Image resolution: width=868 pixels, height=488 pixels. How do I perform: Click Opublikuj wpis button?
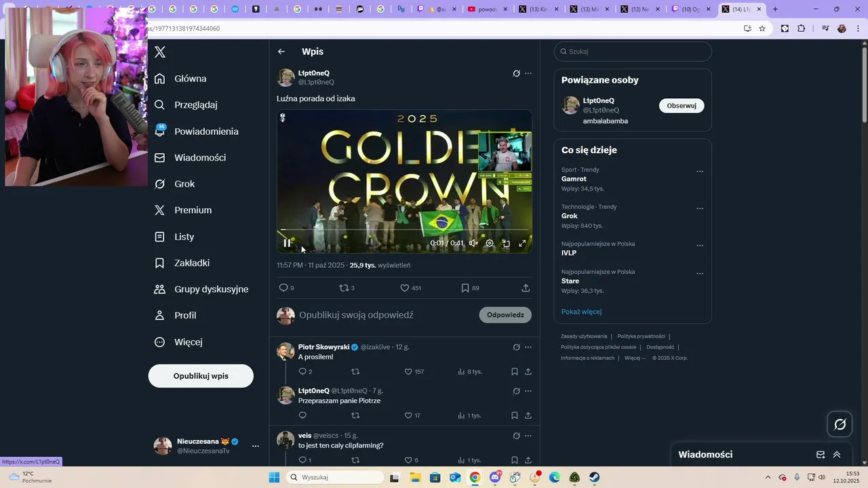pyautogui.click(x=201, y=375)
